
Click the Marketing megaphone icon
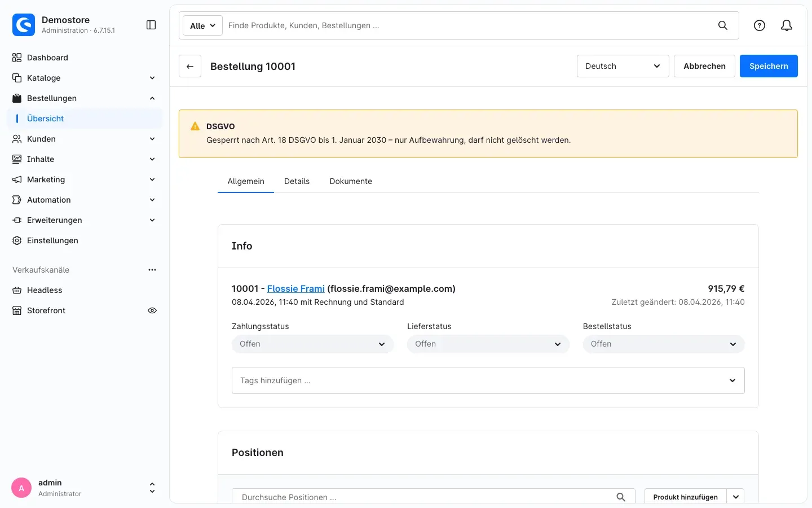click(x=17, y=179)
